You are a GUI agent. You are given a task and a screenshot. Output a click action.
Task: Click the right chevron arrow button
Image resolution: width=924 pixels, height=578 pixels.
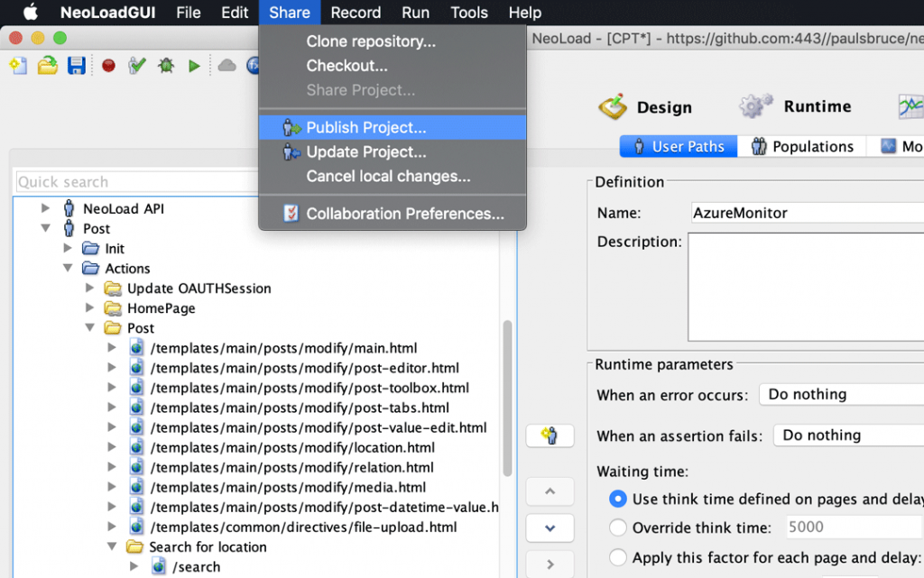click(x=550, y=564)
